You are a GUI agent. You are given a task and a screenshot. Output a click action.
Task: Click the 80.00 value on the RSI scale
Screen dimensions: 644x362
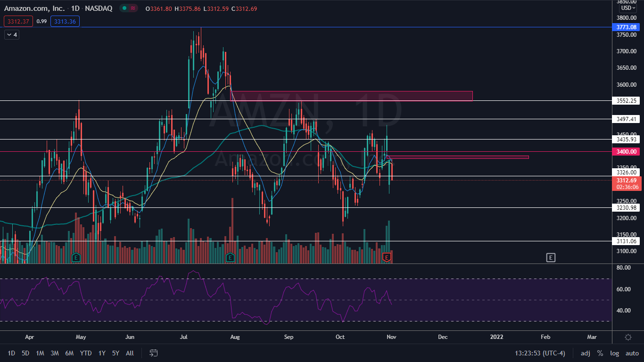[623, 268]
